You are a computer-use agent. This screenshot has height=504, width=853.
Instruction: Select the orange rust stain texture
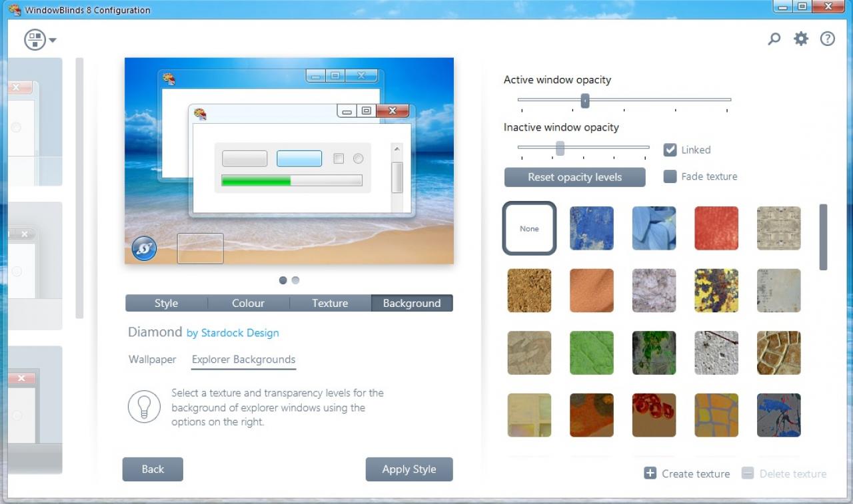click(592, 415)
